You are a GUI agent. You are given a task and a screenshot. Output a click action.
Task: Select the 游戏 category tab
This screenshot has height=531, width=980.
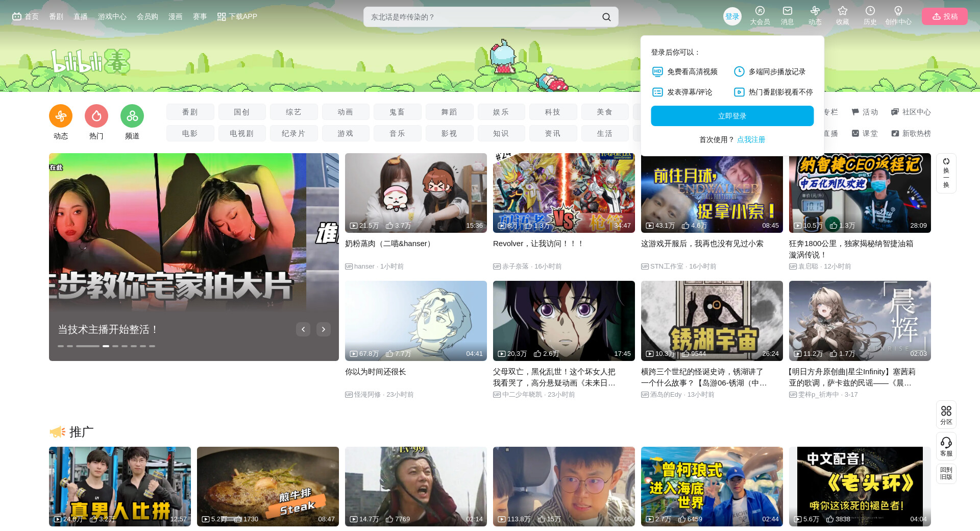tap(345, 133)
